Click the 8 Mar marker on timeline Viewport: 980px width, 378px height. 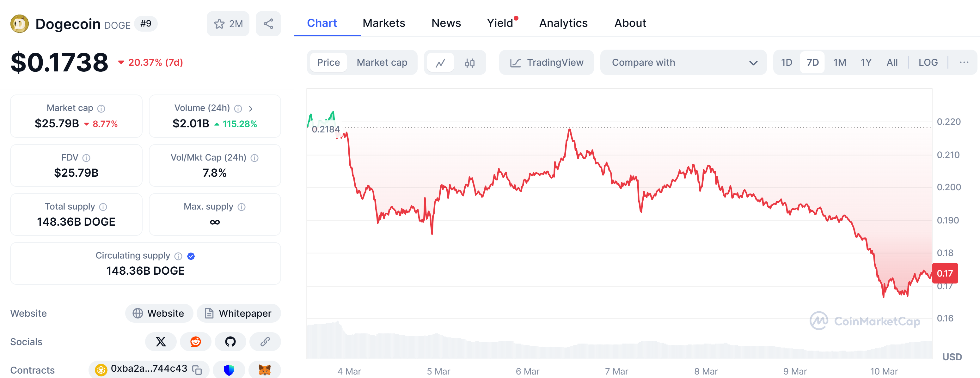click(x=706, y=371)
